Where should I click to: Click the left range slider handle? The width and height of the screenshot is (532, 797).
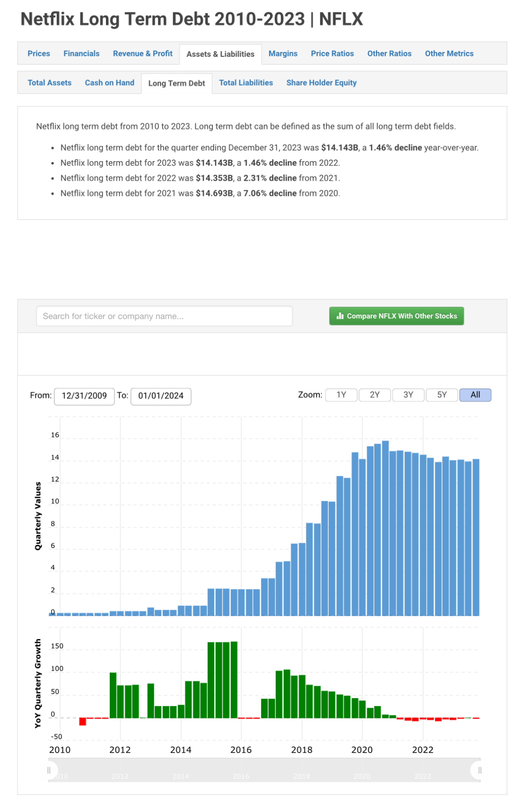click(x=49, y=770)
